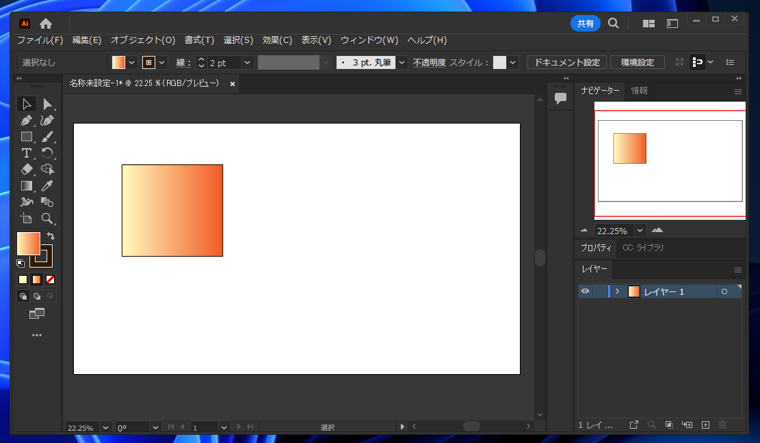The width and height of the screenshot is (760, 443).
Task: Select the Pen tool
Action: pyautogui.click(x=26, y=120)
